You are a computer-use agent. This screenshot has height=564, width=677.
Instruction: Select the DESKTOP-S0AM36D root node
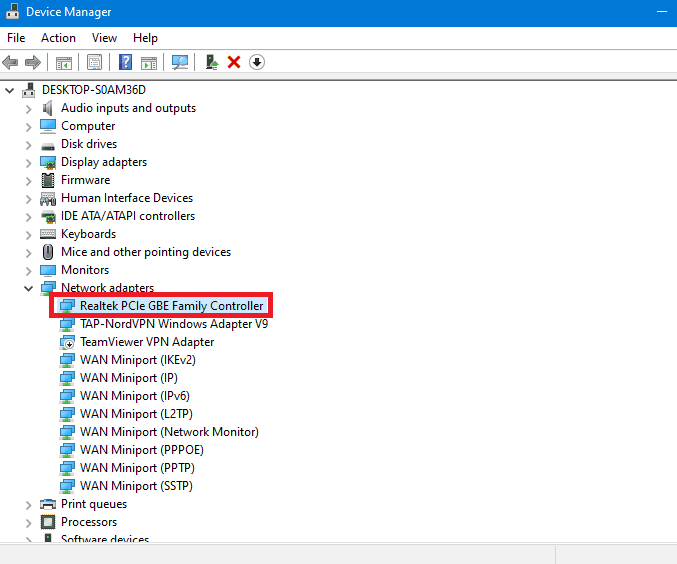[x=92, y=90]
